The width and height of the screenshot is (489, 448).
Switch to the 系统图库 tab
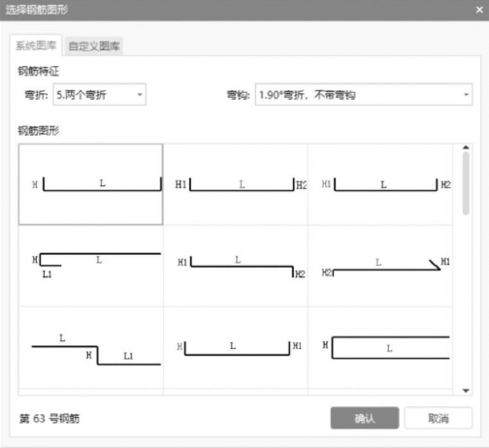[x=36, y=46]
